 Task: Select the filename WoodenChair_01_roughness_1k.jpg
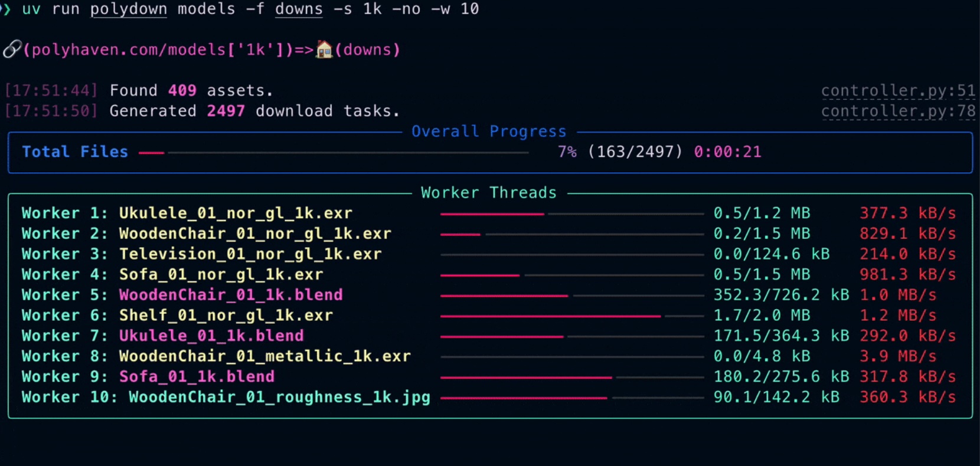point(280,397)
